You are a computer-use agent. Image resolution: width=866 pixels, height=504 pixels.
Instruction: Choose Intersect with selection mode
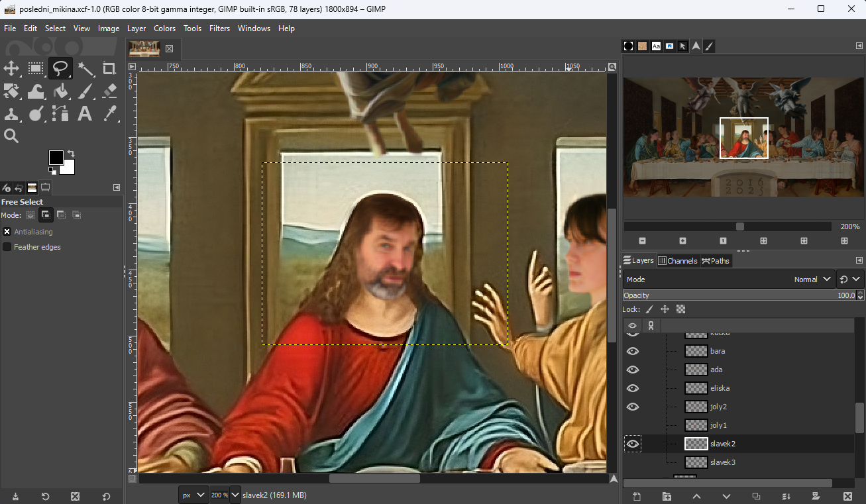click(76, 215)
